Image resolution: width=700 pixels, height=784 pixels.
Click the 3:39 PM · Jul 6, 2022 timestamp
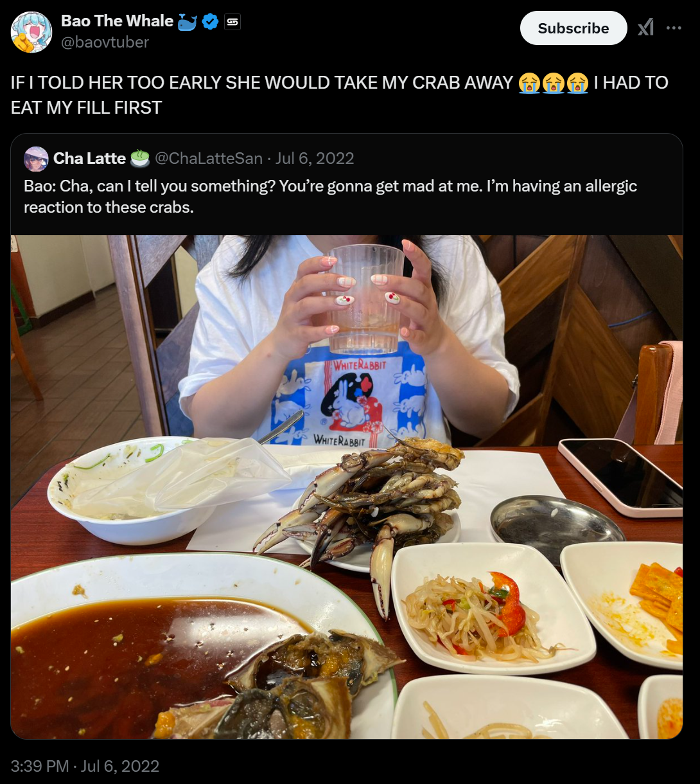(x=85, y=766)
